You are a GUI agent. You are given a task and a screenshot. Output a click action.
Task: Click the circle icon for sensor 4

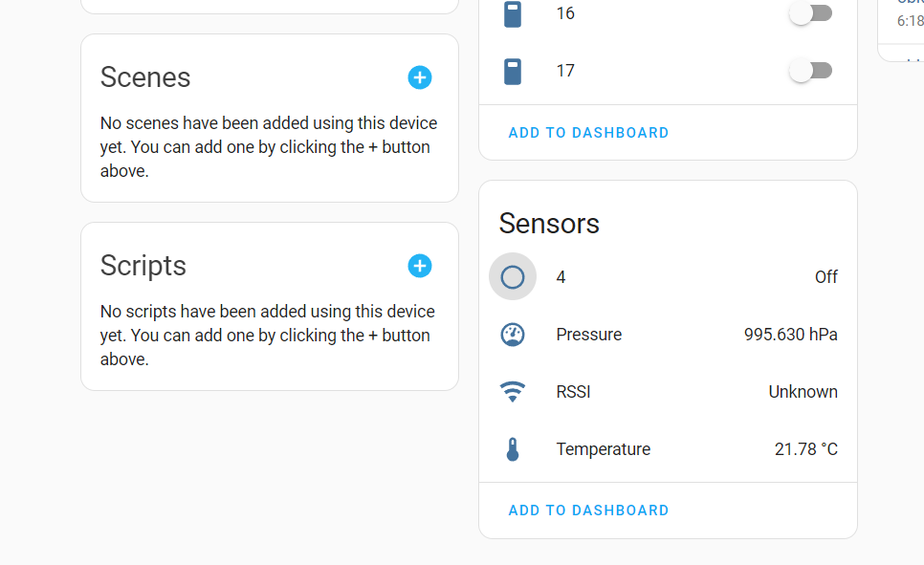(x=513, y=277)
